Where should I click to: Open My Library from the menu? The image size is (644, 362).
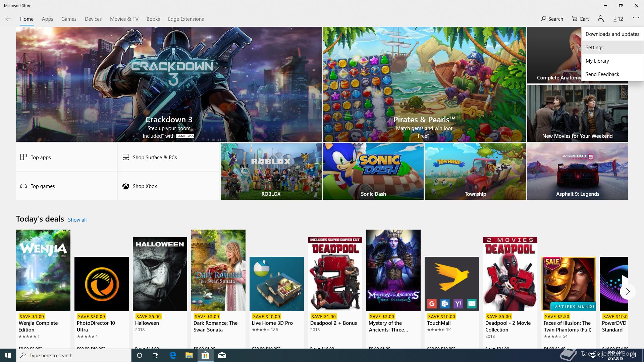(612, 61)
